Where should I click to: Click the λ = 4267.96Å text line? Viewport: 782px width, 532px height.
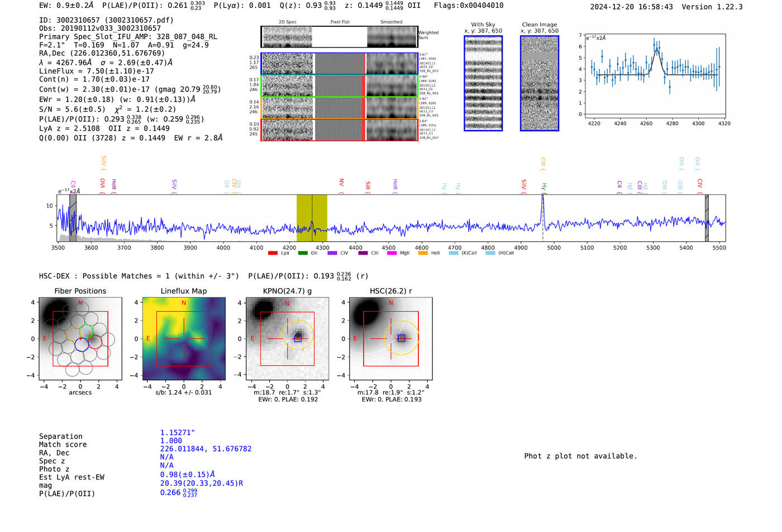tap(106, 63)
